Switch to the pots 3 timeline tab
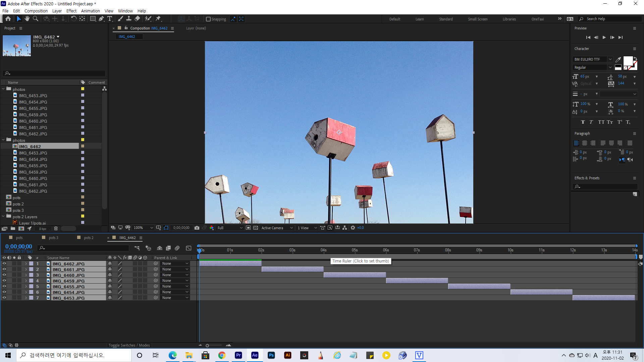The width and height of the screenshot is (644, 362). (53, 238)
